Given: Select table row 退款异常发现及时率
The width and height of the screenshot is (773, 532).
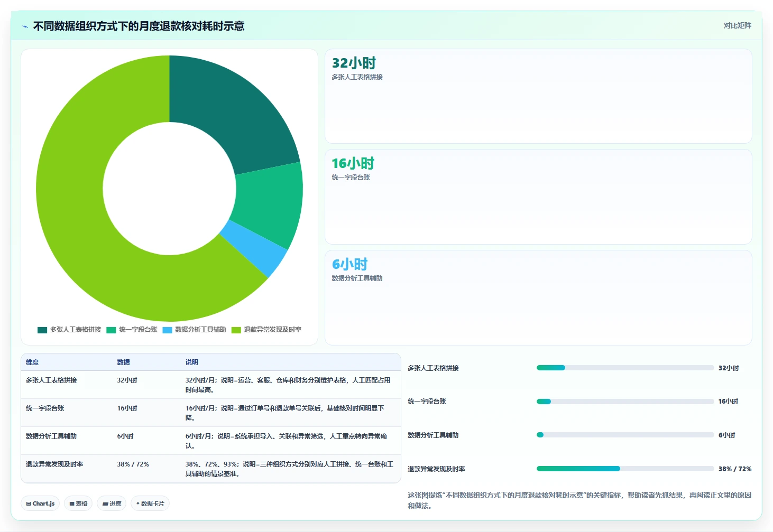Looking at the screenshot, I should pos(211,469).
